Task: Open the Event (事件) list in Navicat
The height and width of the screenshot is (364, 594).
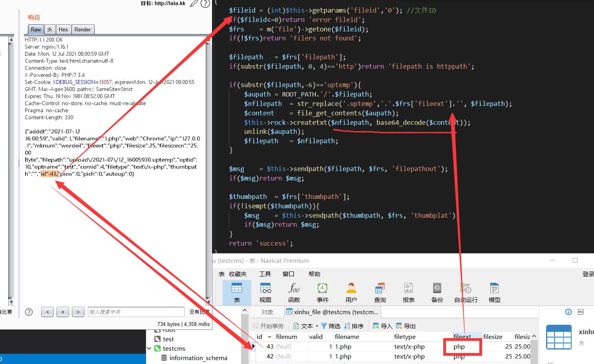Action: pyautogui.click(x=323, y=293)
